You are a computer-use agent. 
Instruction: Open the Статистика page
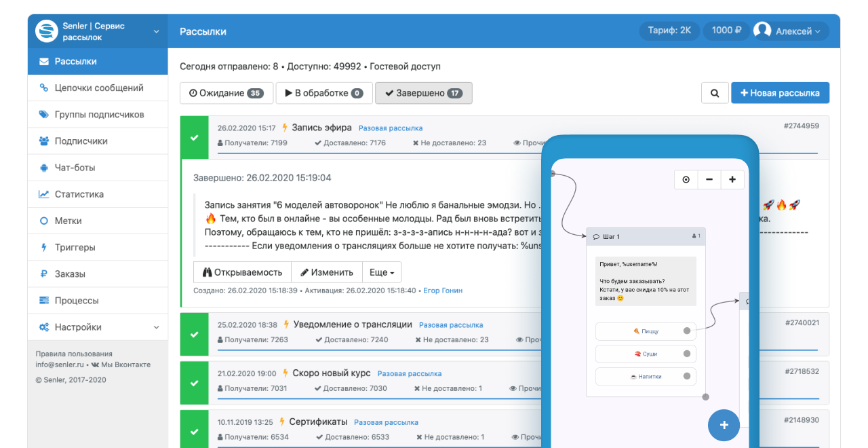(98, 194)
